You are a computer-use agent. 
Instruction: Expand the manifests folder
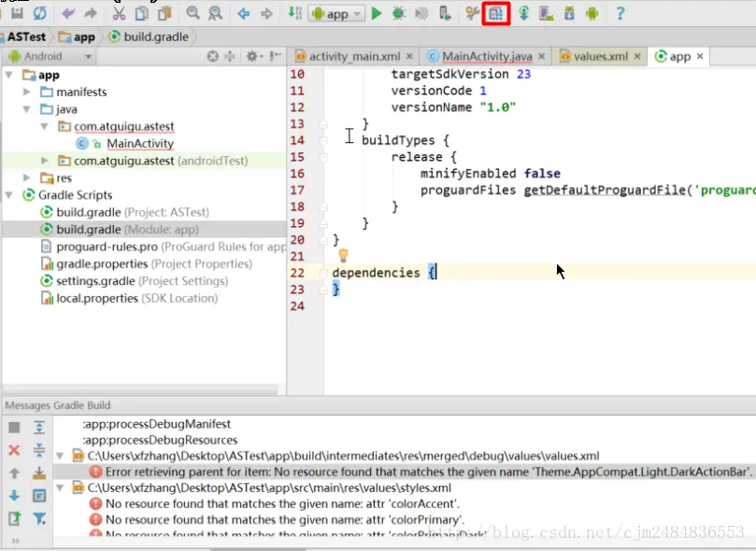[x=26, y=92]
